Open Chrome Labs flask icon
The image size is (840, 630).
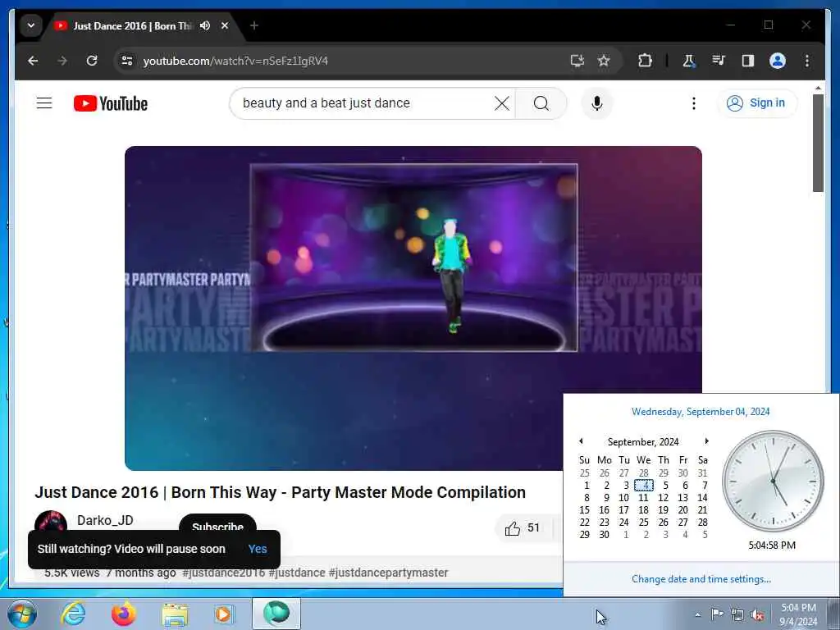point(688,61)
